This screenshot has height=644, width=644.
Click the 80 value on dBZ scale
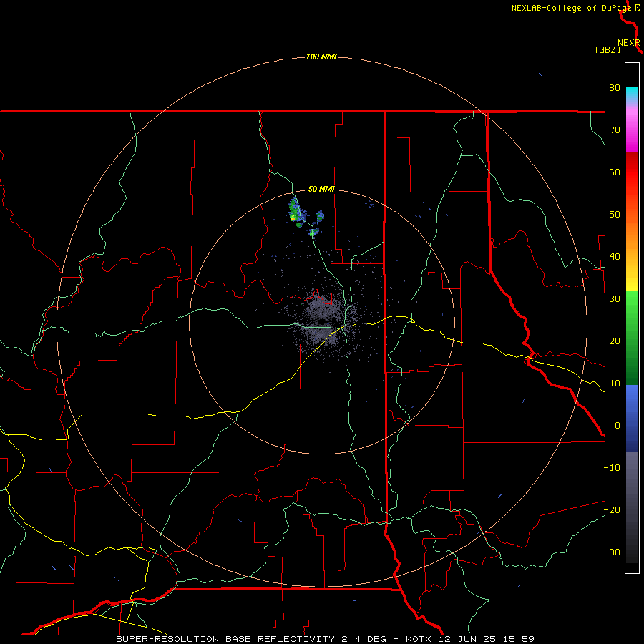click(615, 87)
